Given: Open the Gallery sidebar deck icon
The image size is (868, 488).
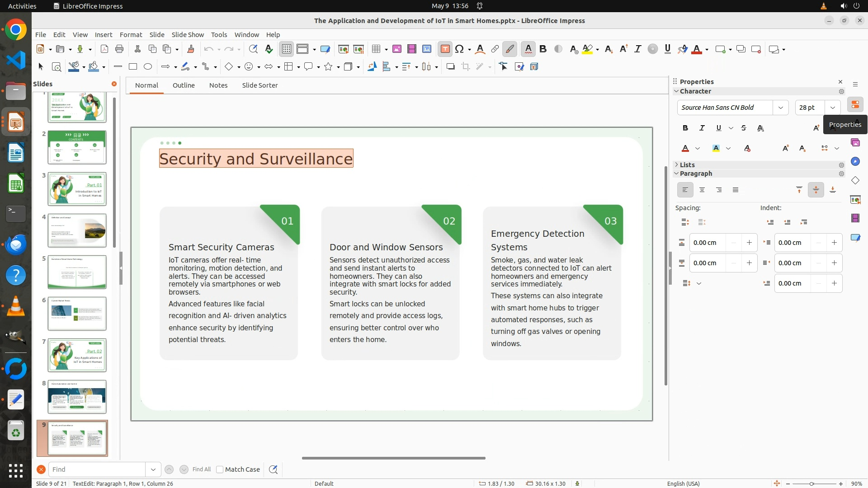Looking at the screenshot, I should (x=855, y=143).
